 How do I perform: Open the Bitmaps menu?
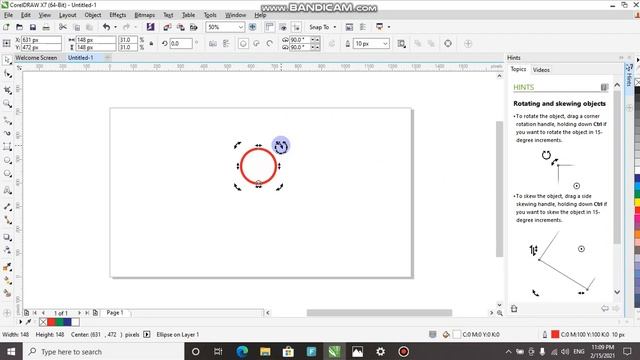144,15
